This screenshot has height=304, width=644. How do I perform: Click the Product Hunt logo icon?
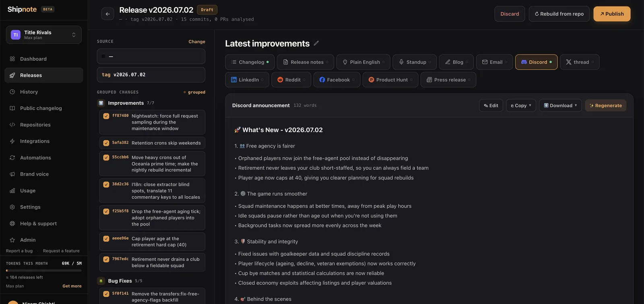coord(372,80)
